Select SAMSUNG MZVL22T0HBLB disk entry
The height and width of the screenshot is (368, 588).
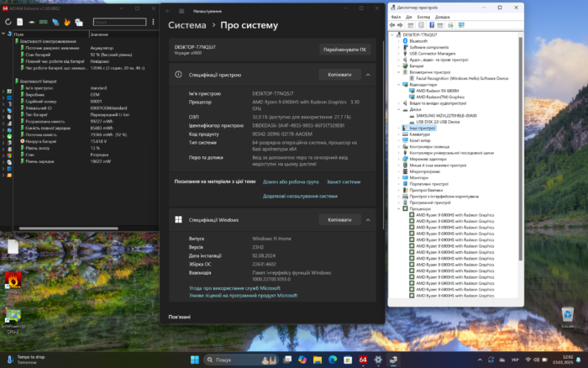(x=446, y=116)
